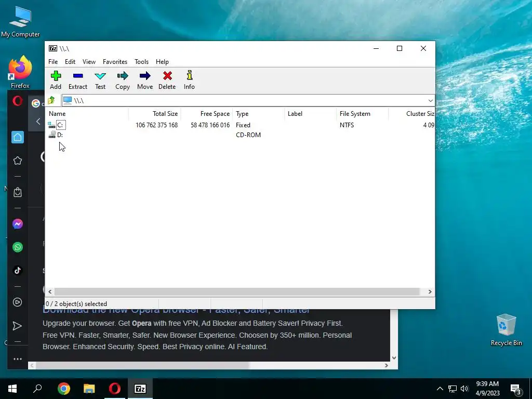Image resolution: width=532 pixels, height=399 pixels.
Task: Open the Favorites menu
Action: click(115, 62)
